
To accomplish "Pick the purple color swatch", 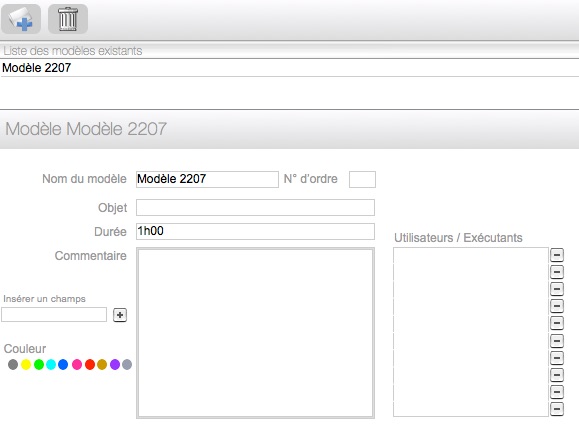I will pyautogui.click(x=115, y=365).
